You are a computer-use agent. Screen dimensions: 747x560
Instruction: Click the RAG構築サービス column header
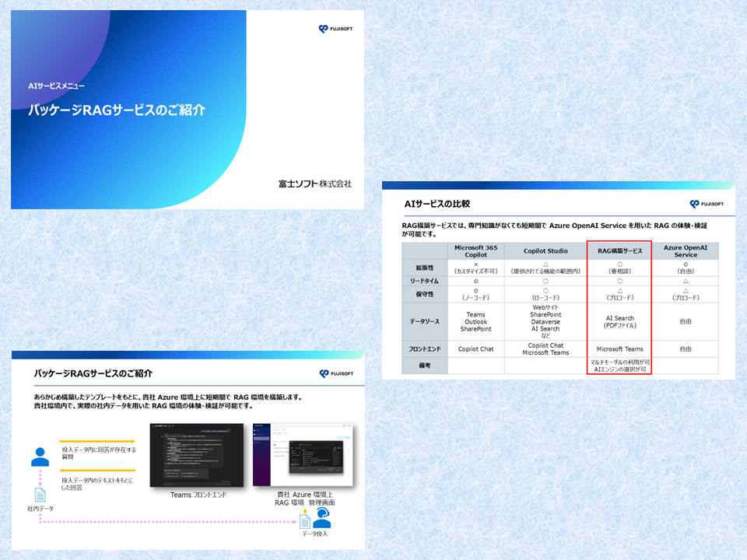(x=619, y=250)
